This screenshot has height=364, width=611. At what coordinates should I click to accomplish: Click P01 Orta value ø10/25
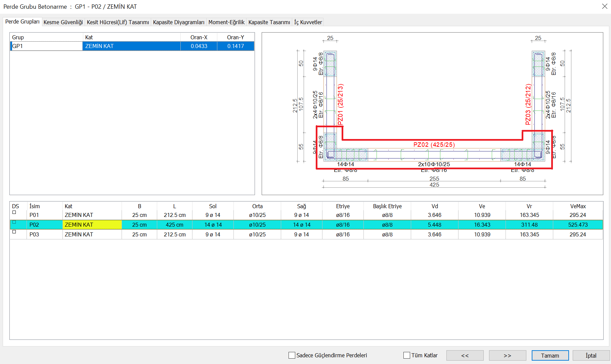[257, 215]
